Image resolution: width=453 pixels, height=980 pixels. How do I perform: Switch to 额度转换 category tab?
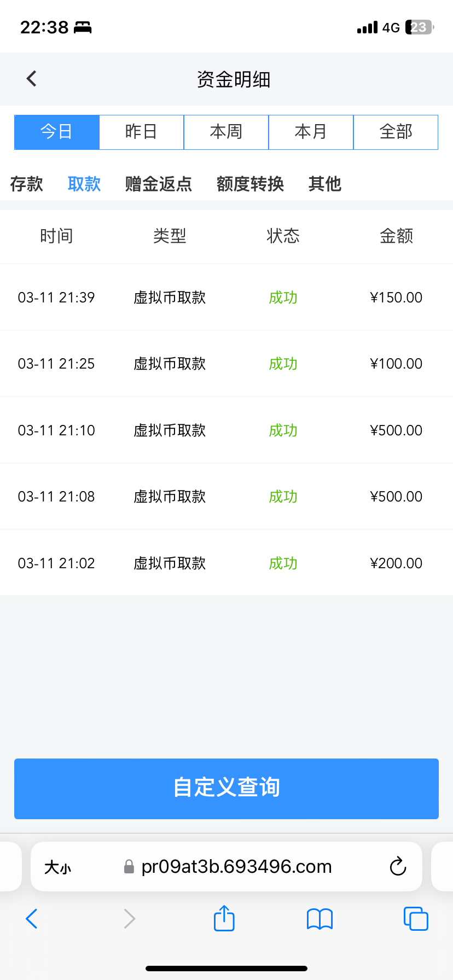(250, 184)
